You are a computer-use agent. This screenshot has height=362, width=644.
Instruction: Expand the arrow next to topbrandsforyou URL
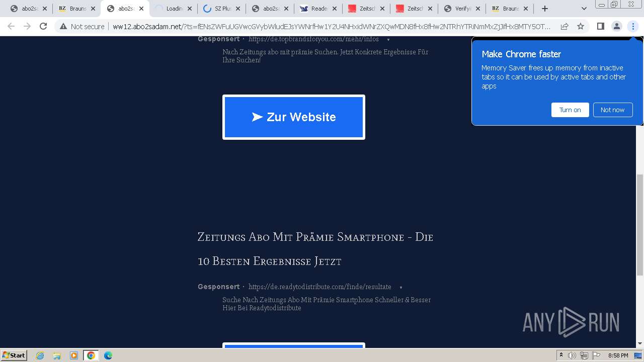point(388,40)
